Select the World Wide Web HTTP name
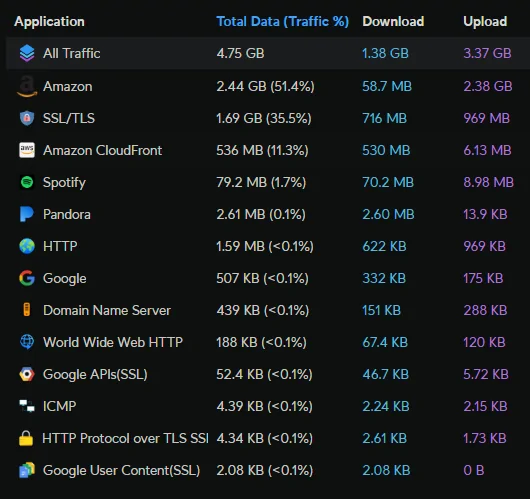The image size is (530, 499). tap(113, 342)
